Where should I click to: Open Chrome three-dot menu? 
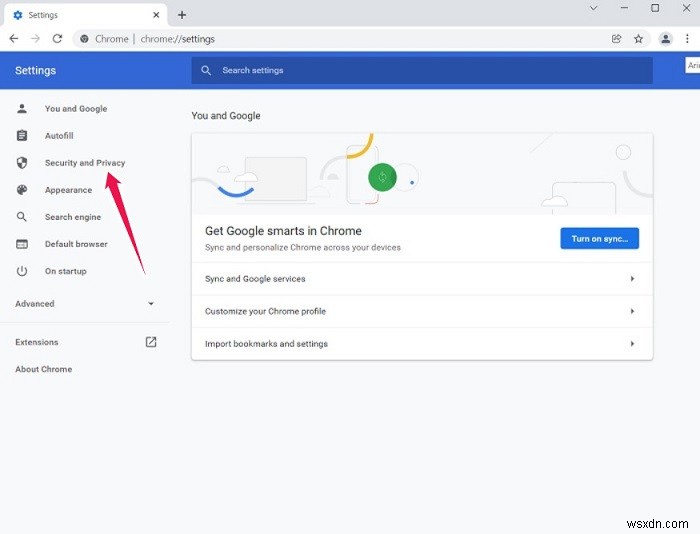[x=687, y=39]
